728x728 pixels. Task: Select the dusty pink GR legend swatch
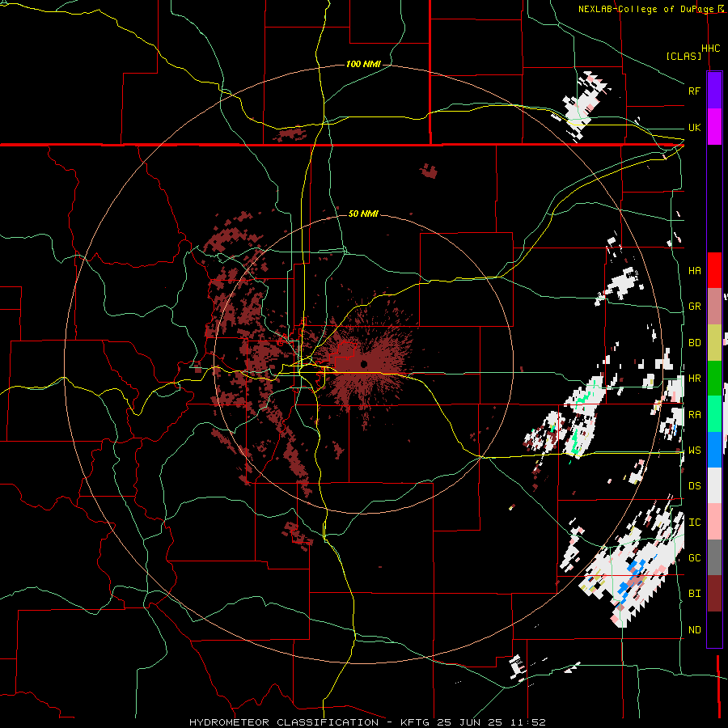714,307
